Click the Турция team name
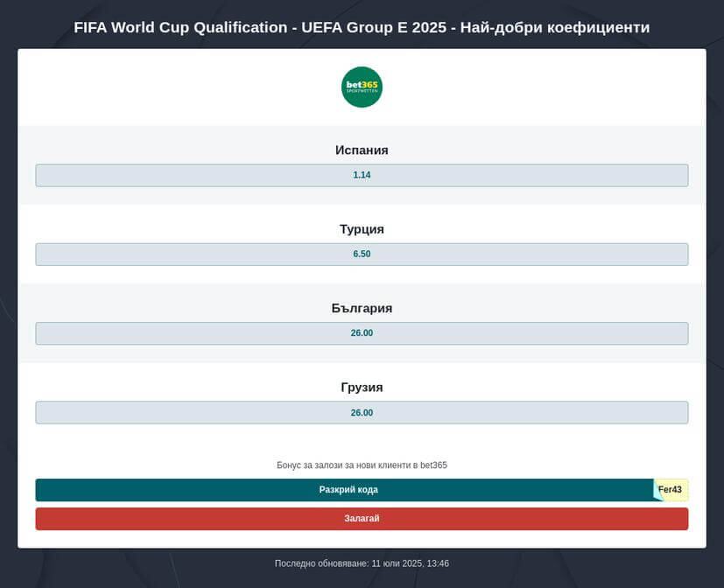The height and width of the screenshot is (588, 724). tap(362, 229)
